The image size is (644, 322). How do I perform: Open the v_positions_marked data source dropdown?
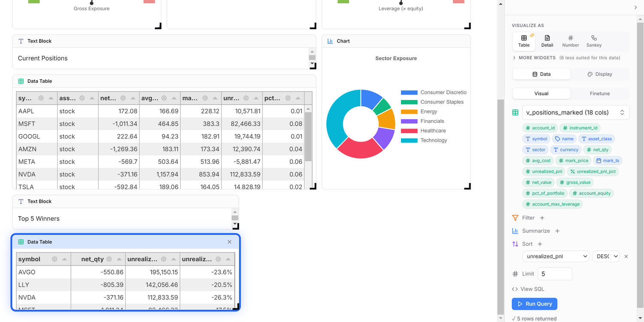click(x=576, y=112)
